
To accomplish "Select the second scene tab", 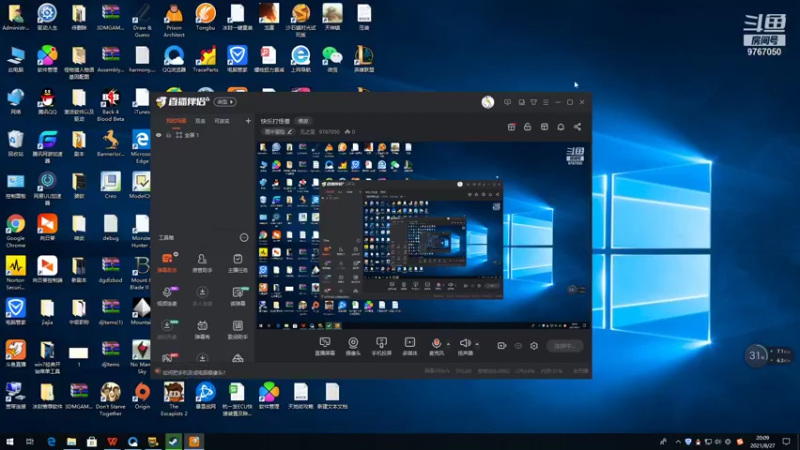I will pos(200,121).
